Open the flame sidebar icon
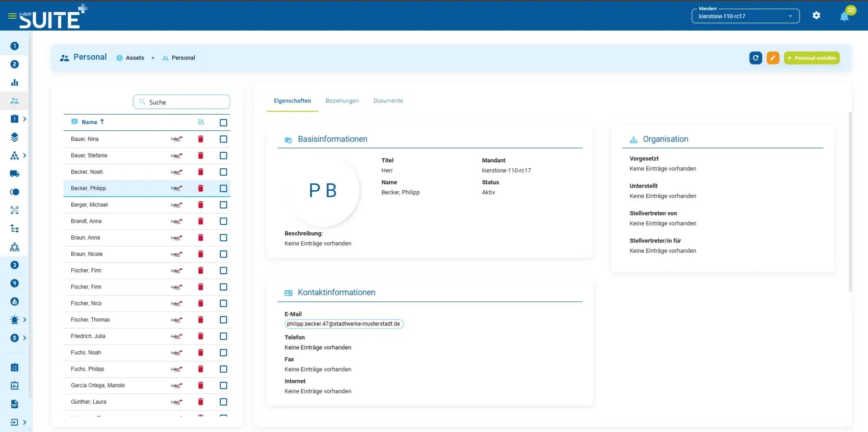 click(x=15, y=302)
